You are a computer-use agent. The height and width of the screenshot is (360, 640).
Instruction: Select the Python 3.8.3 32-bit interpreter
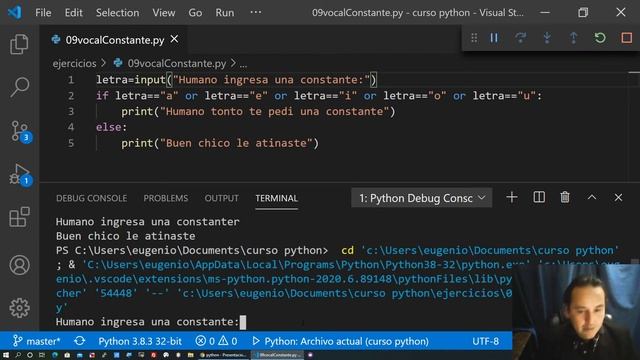click(x=140, y=341)
